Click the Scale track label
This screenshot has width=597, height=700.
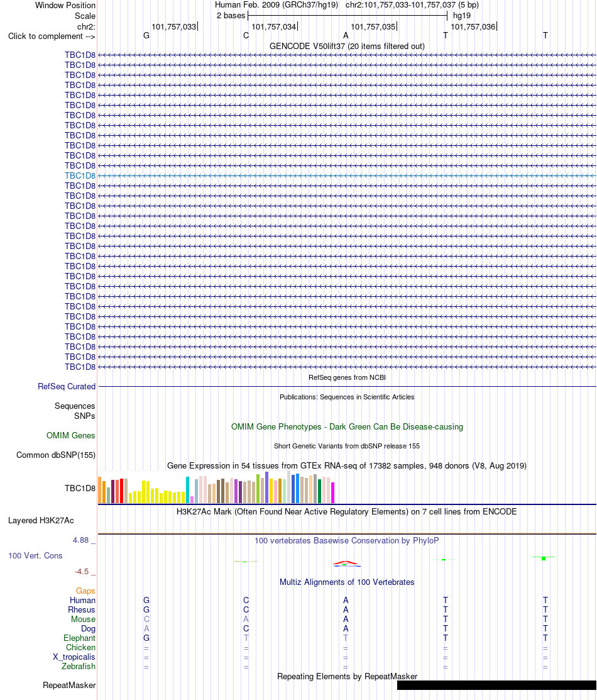(x=85, y=16)
